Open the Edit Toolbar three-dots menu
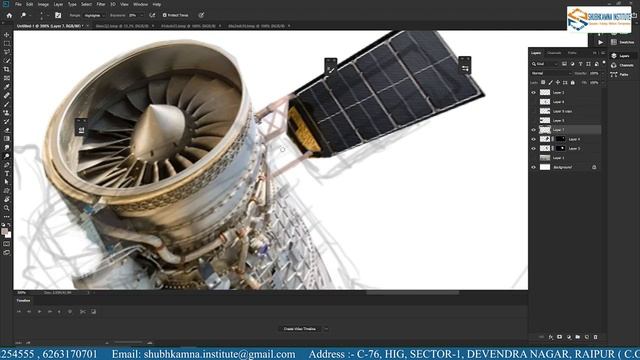 point(7,217)
